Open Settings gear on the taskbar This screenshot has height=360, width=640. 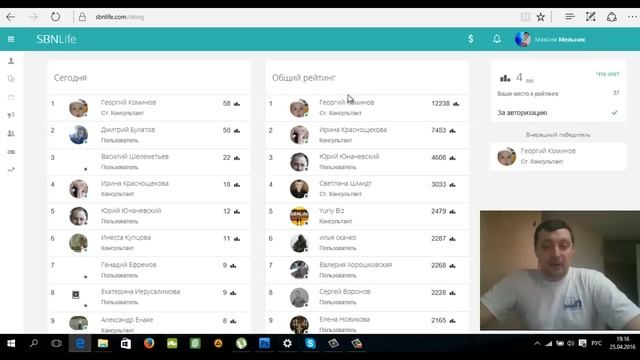click(287, 344)
